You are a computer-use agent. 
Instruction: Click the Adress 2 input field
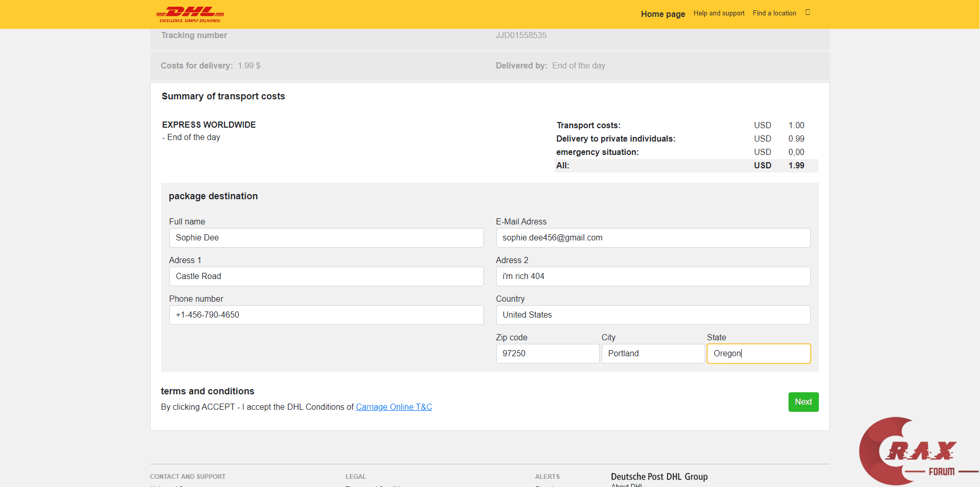tap(653, 276)
